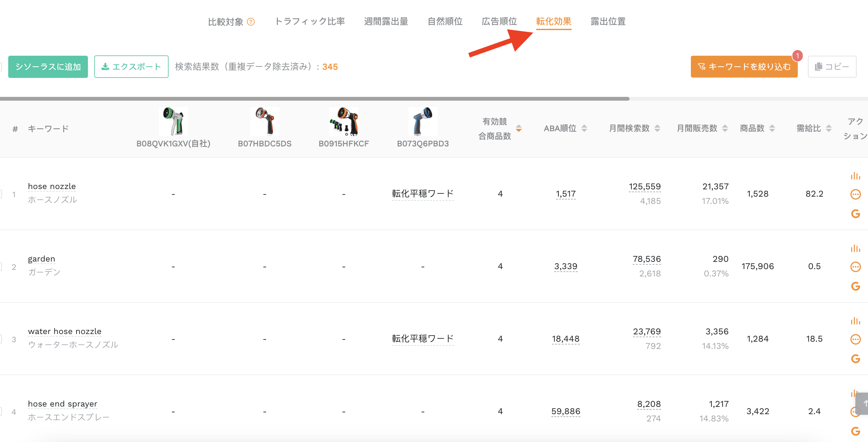The height and width of the screenshot is (442, 868).
Task: Open the hose end sprayer keyword link
Action: (63, 404)
